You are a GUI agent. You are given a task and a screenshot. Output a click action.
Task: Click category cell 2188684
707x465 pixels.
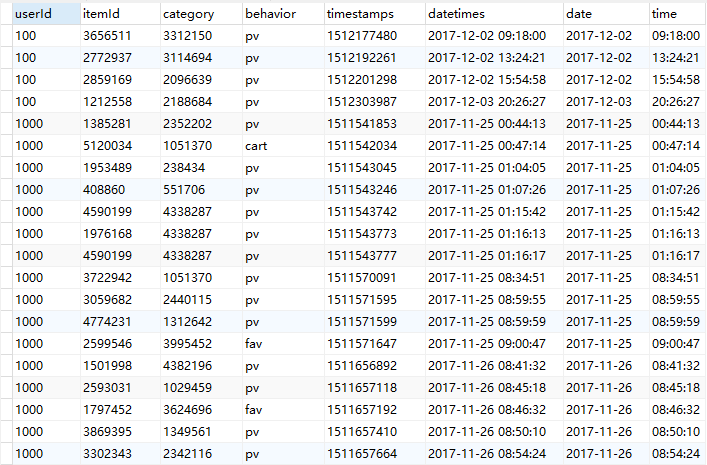point(201,102)
